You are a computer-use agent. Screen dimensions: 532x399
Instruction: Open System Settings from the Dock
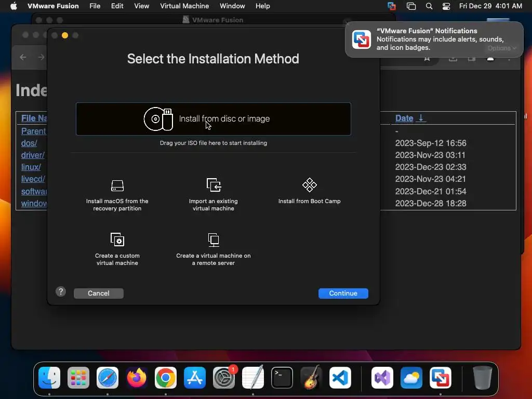click(x=224, y=378)
